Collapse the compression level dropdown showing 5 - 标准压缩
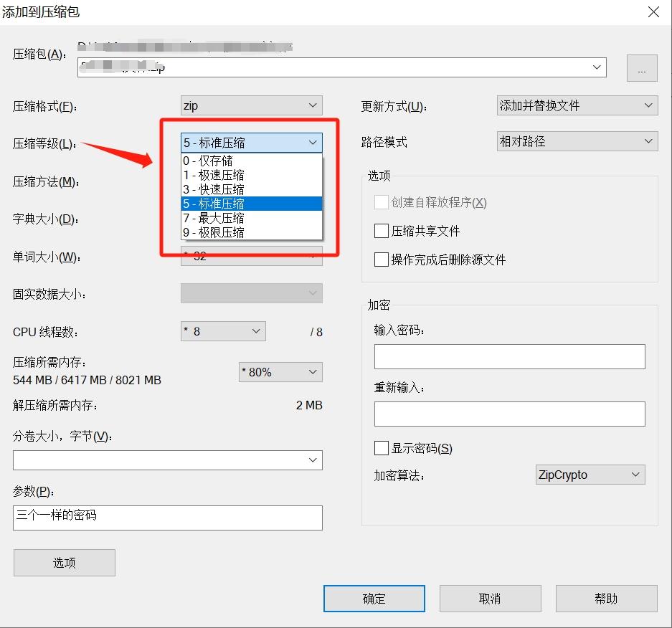The image size is (672, 628). (x=251, y=143)
